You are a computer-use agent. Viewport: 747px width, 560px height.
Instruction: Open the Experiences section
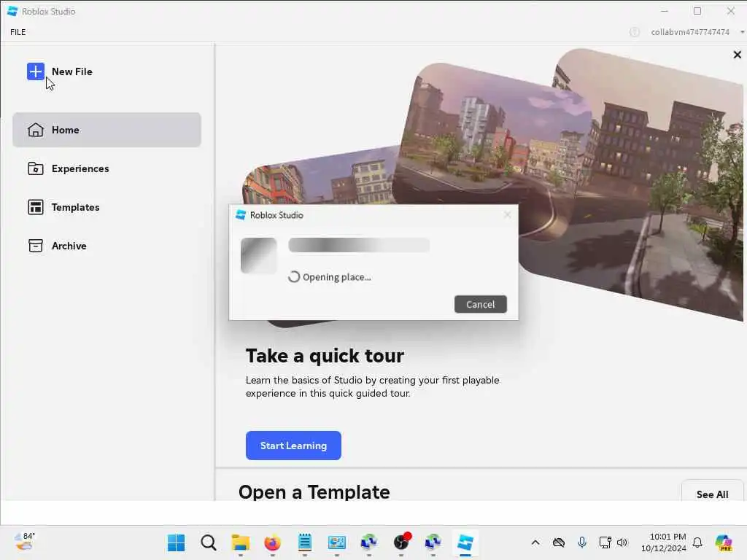click(x=107, y=168)
